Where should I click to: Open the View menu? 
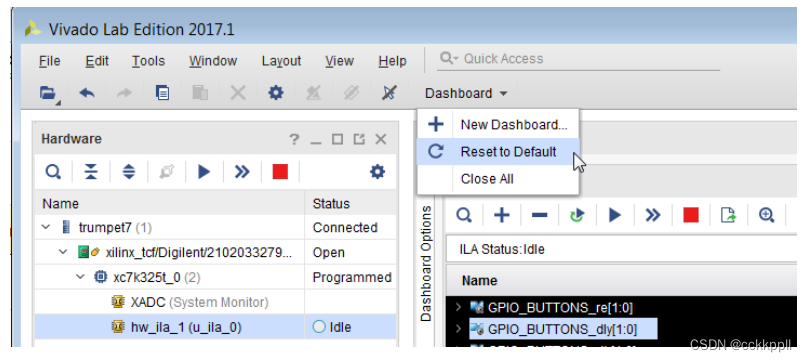click(339, 61)
